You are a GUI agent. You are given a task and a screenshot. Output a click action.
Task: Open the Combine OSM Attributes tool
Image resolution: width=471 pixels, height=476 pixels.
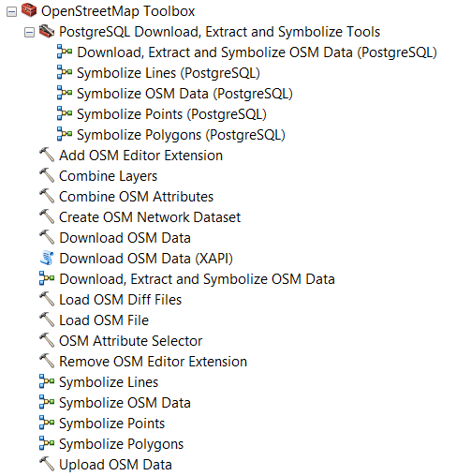click(137, 197)
